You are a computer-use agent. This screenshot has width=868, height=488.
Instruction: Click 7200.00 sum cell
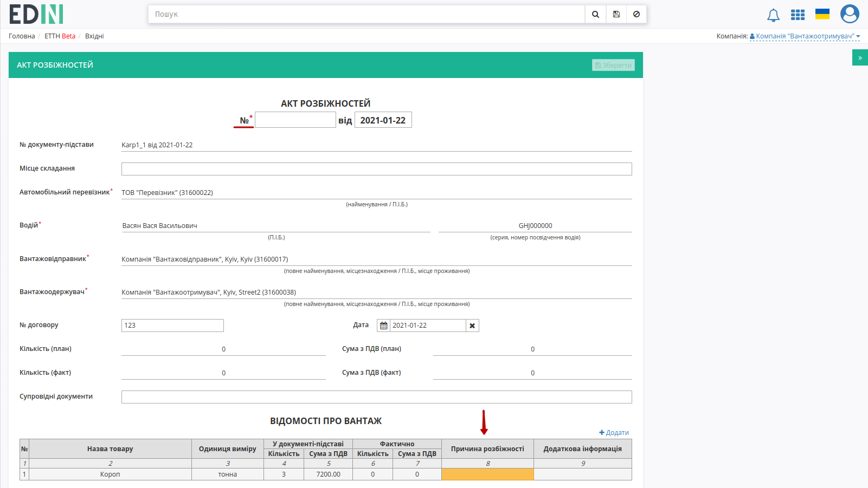(x=329, y=474)
